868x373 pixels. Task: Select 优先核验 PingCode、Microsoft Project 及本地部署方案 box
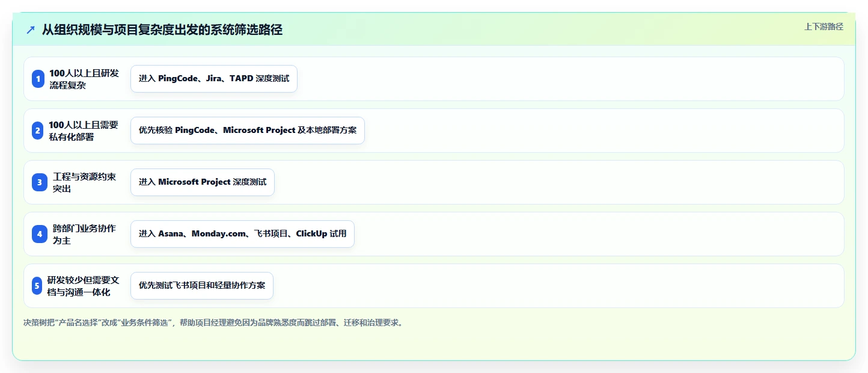coord(248,131)
